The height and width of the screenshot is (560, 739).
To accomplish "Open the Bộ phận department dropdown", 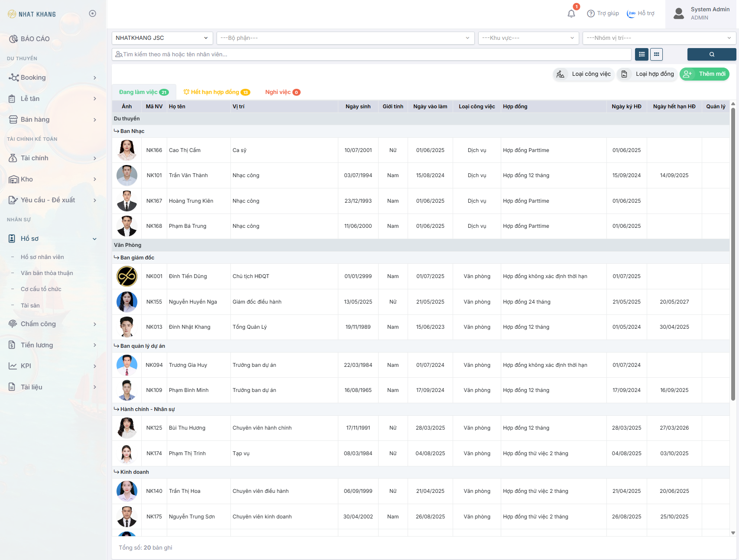I will 345,38.
